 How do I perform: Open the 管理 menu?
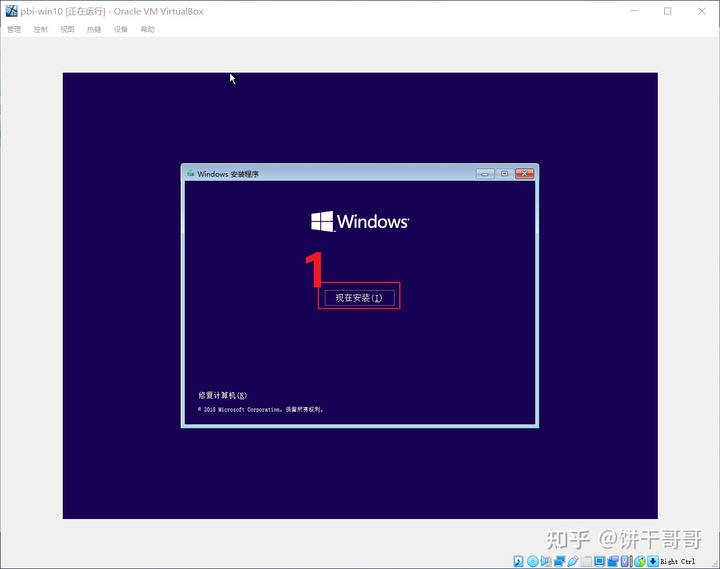coord(14,29)
